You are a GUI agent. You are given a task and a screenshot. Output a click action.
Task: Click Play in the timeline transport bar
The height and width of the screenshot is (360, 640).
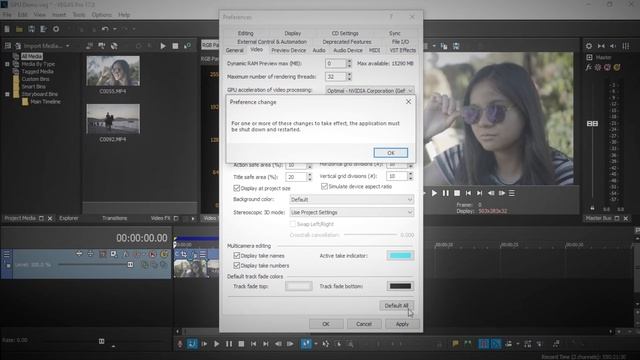tap(216, 344)
